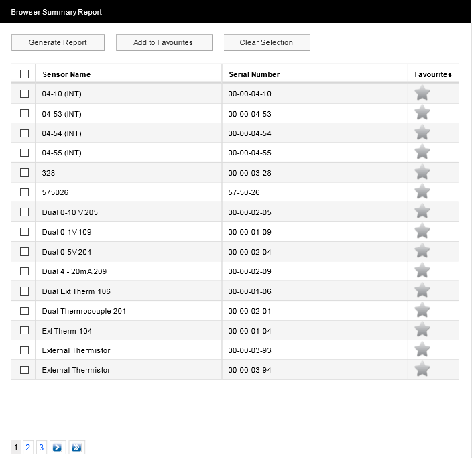
Task: Click star icon for Dual 0-5V 204
Action: point(422,251)
